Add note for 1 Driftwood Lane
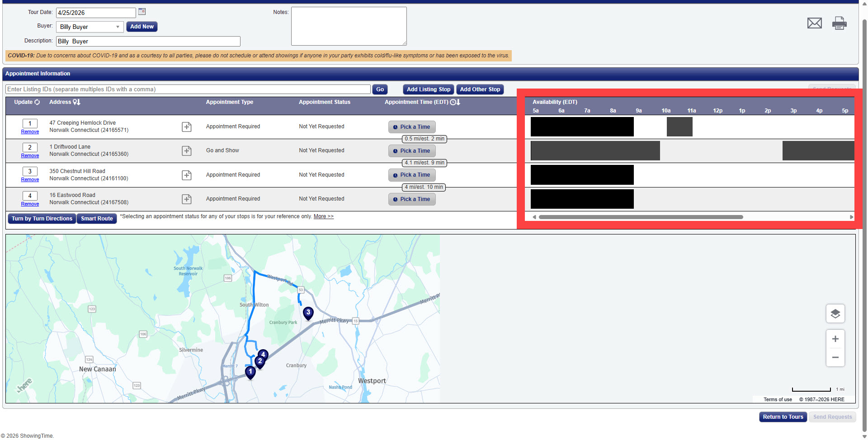This screenshot has width=868, height=440. tap(187, 151)
